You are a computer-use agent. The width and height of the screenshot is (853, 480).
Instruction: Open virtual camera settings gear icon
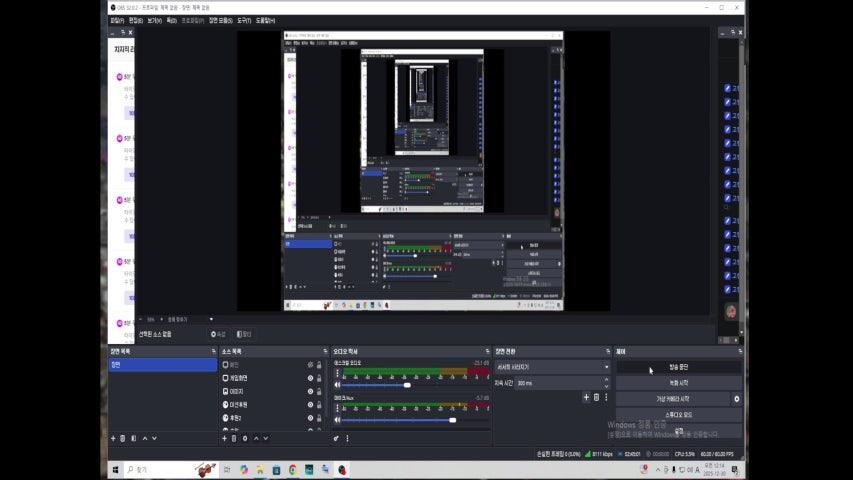pyautogui.click(x=737, y=399)
